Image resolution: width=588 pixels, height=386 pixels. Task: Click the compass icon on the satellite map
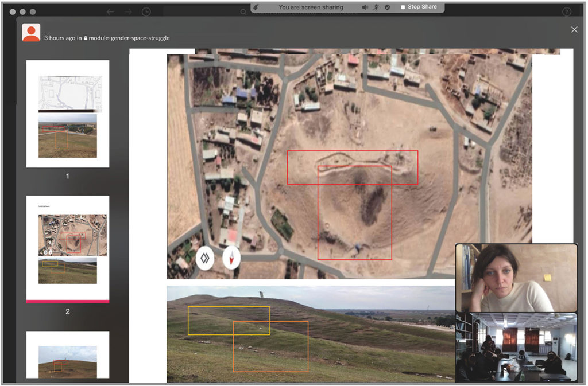(x=231, y=258)
